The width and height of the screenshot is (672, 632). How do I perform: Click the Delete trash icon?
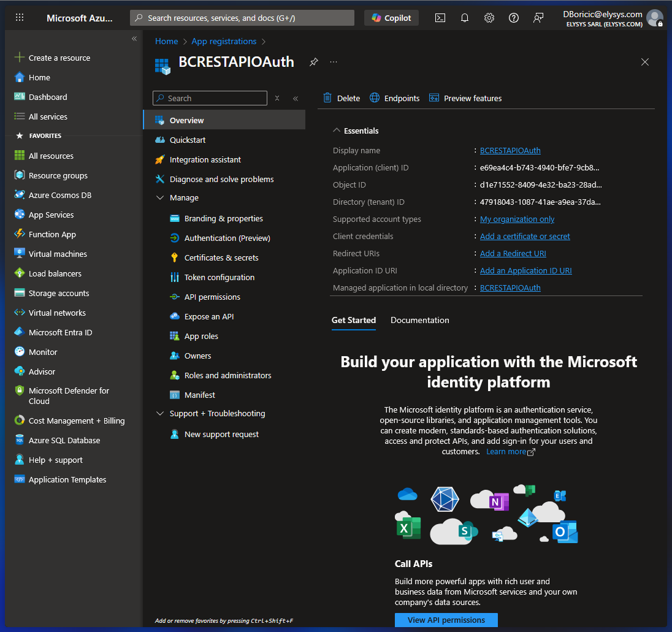click(328, 98)
